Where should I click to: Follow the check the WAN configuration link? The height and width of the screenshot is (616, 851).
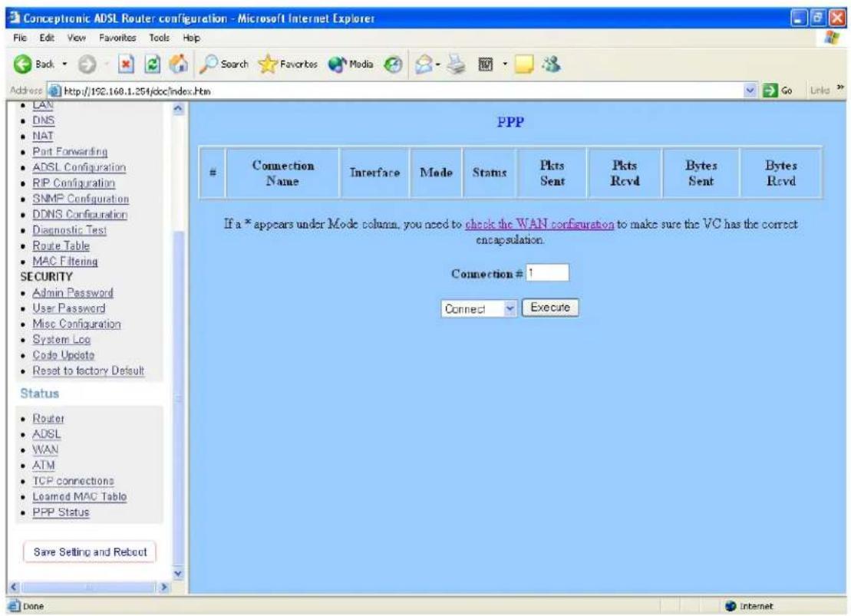tap(539, 223)
